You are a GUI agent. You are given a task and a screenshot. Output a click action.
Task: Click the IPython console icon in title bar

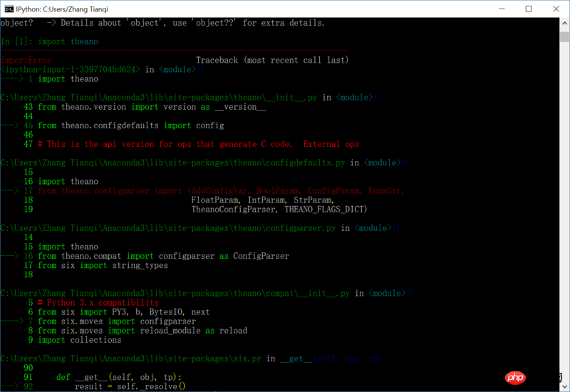(x=8, y=9)
